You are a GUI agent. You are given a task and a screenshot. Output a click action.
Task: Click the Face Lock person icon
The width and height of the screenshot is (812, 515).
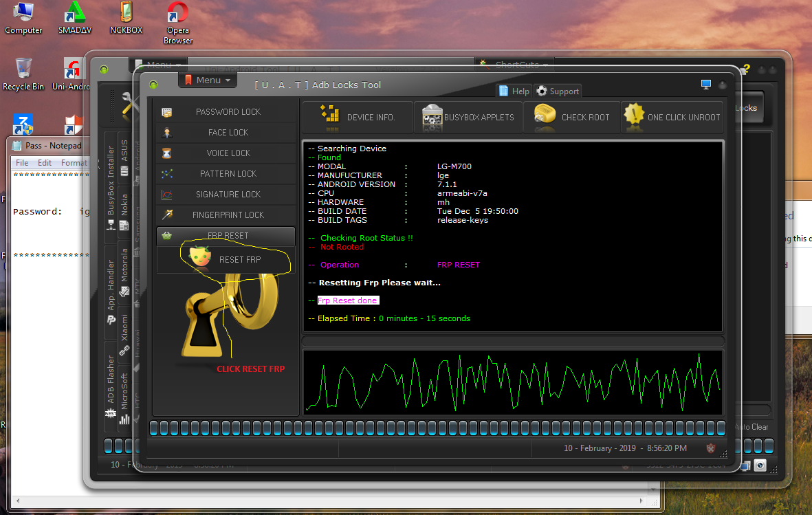click(x=167, y=133)
